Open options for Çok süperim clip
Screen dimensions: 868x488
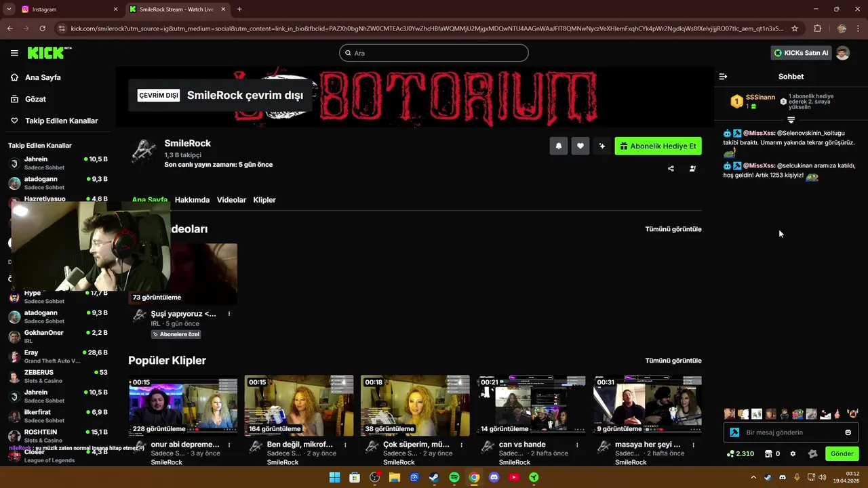click(x=461, y=445)
